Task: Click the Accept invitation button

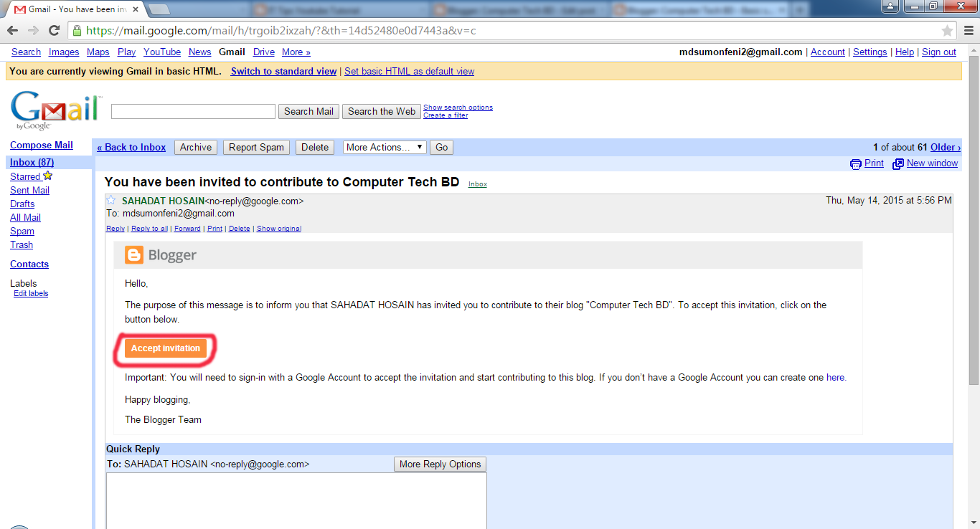Action: click(166, 348)
